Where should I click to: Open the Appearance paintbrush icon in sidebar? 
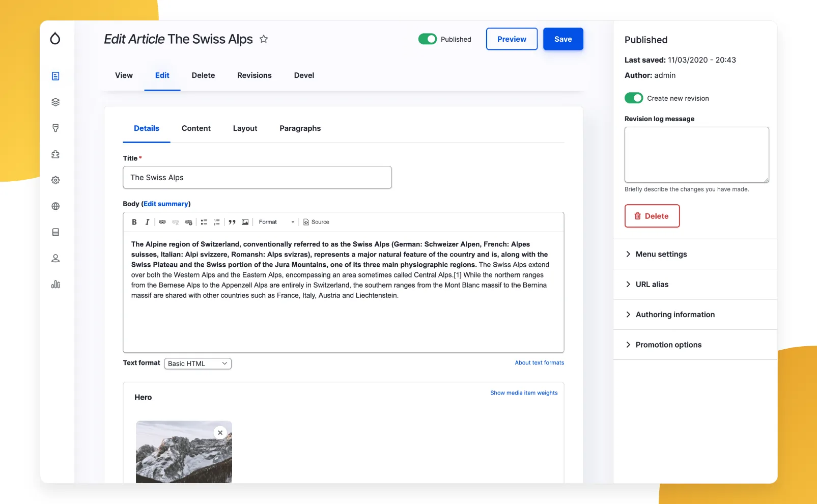(x=55, y=128)
